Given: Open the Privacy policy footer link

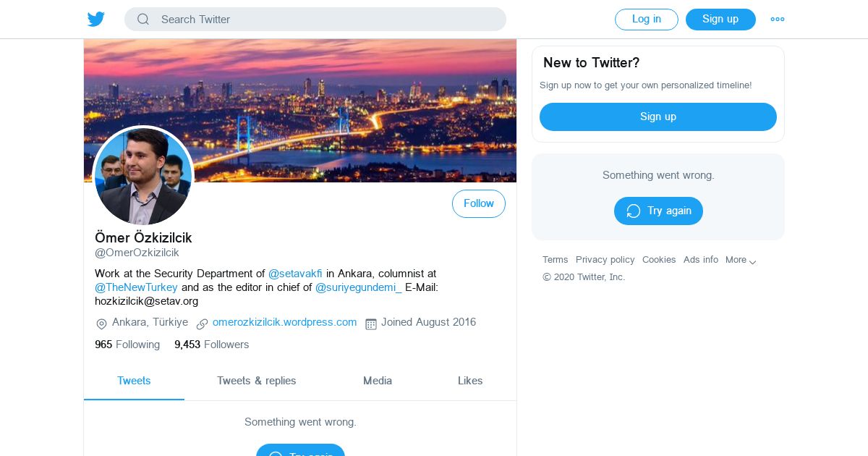Looking at the screenshot, I should [x=605, y=260].
